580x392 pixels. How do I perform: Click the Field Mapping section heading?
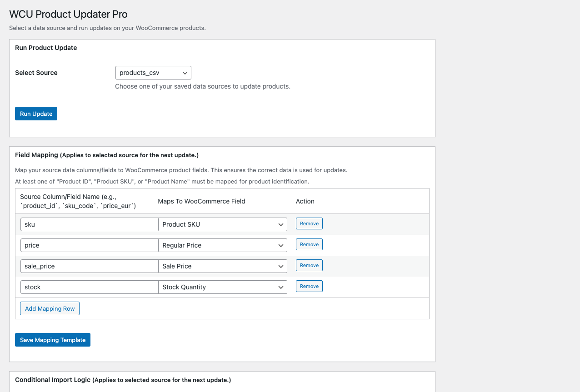107,155
